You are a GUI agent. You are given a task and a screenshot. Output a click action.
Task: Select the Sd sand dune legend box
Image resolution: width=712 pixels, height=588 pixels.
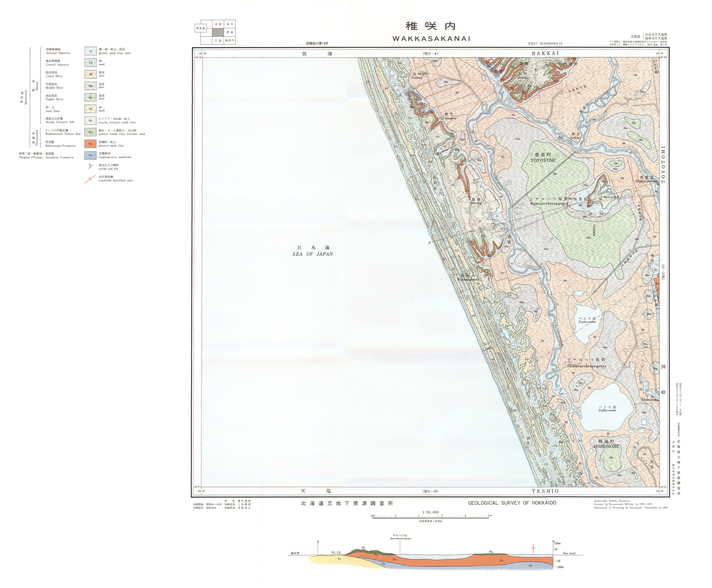90,109
